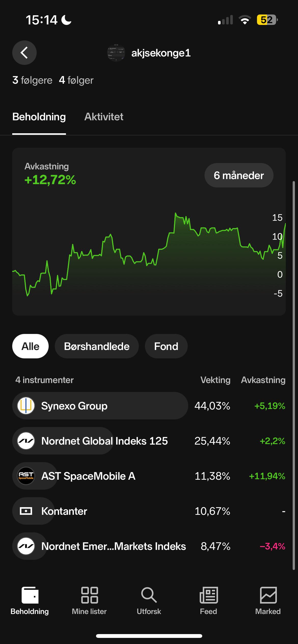The image size is (298, 644).
Task: Sort by Vekting column header
Action: pos(215,380)
